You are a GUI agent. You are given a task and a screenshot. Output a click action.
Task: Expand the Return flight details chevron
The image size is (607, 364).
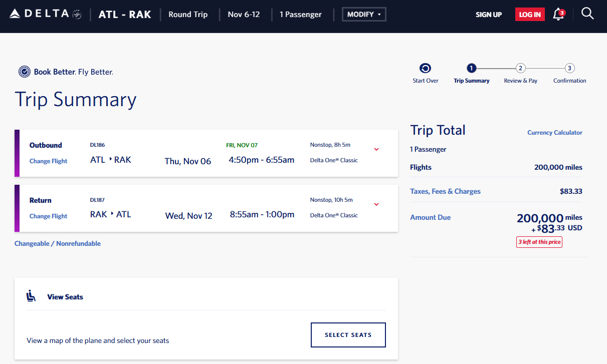(376, 204)
